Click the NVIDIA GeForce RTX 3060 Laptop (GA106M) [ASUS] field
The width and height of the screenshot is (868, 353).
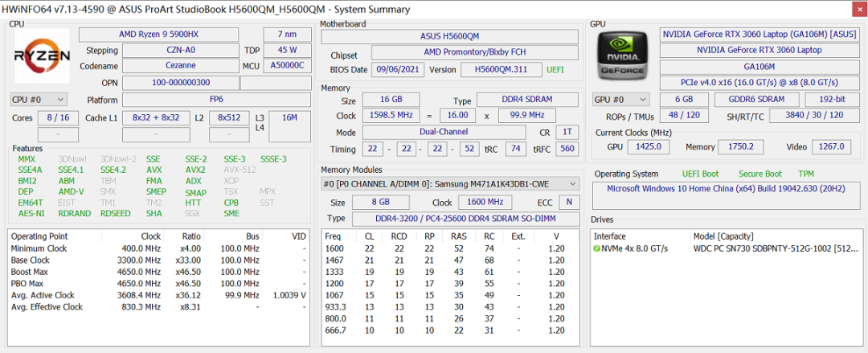pos(759,35)
